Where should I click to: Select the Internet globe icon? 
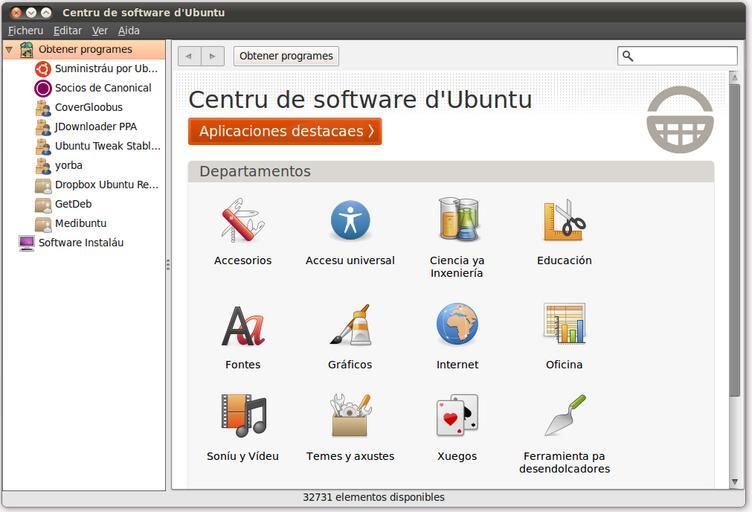pos(457,326)
